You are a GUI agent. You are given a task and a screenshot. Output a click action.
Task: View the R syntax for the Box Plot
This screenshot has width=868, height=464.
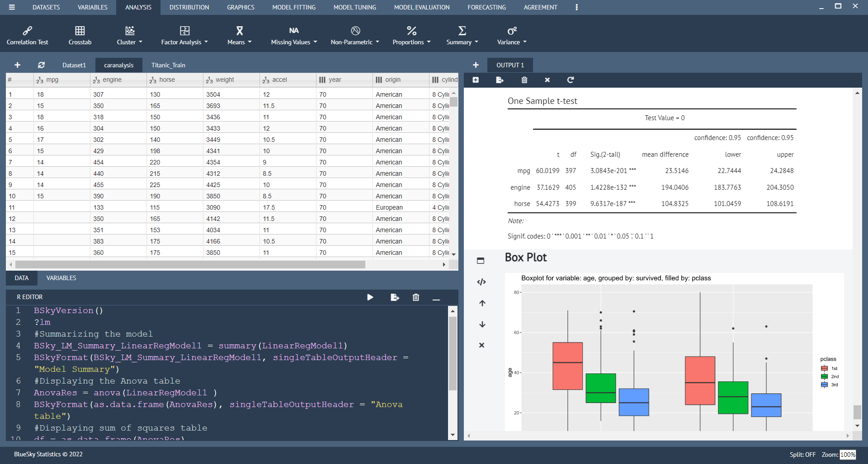481,281
